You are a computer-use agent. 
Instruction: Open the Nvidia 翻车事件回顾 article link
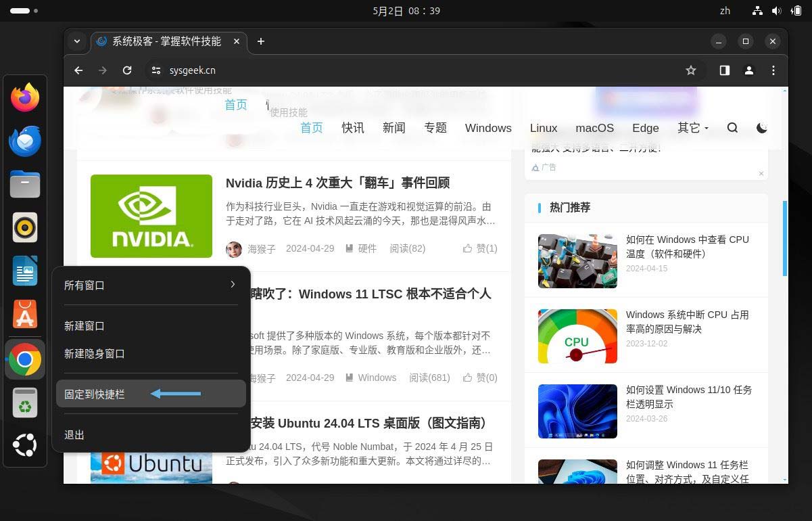click(337, 183)
